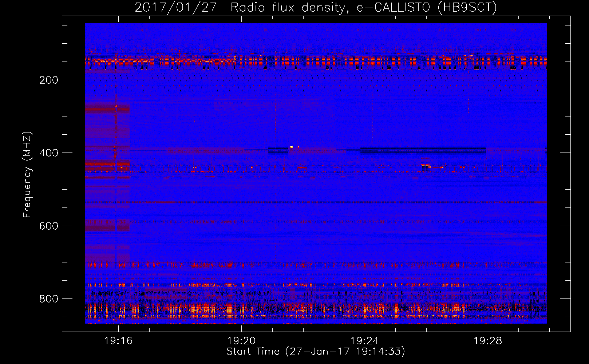Click the '200' frequency tick label
Image resolution: width=589 pixels, height=364 pixels.
[49, 80]
